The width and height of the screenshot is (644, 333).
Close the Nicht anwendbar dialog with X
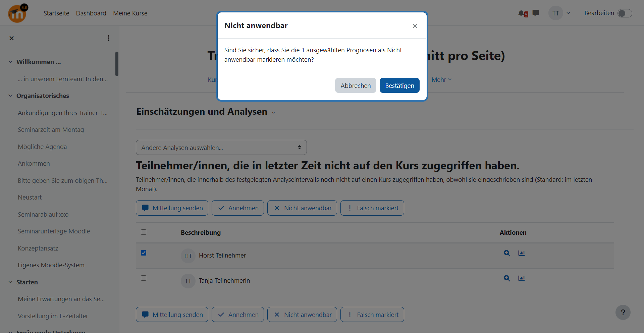point(415,26)
